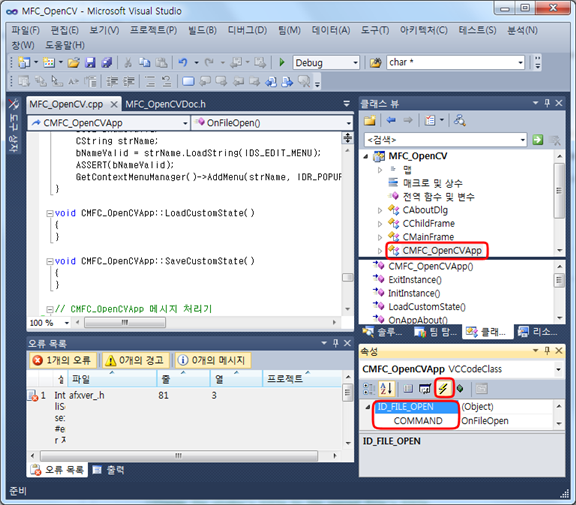Click the Overrides green icon in Properties
The width and height of the screenshot is (576, 505).
click(x=460, y=388)
